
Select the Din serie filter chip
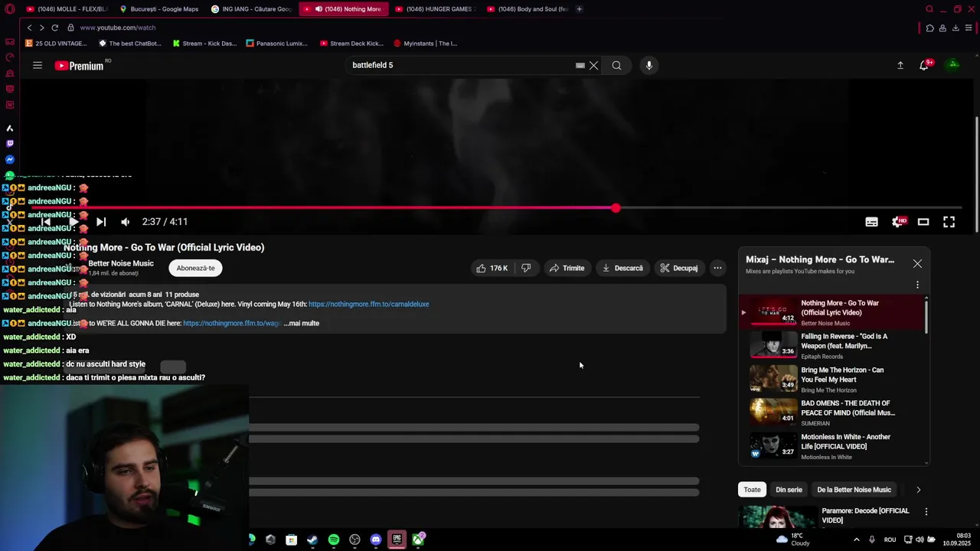click(x=789, y=490)
